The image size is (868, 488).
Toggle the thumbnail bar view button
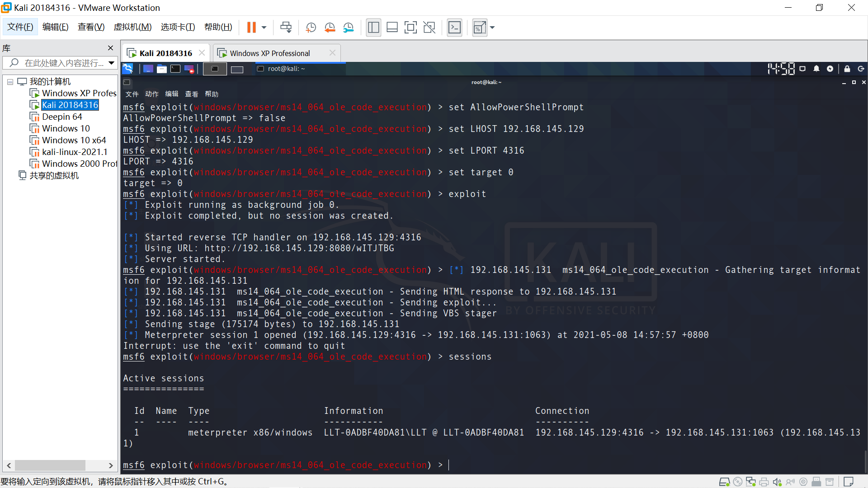click(392, 28)
